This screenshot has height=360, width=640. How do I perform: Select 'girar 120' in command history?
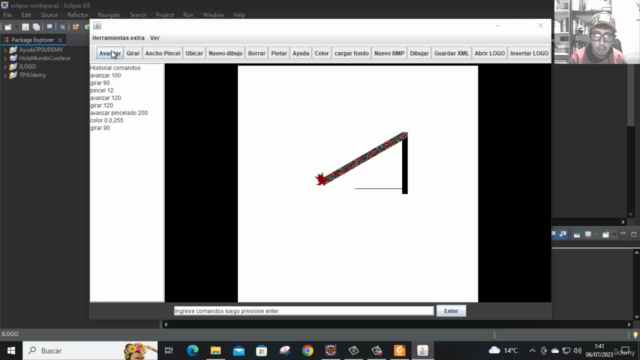[102, 105]
